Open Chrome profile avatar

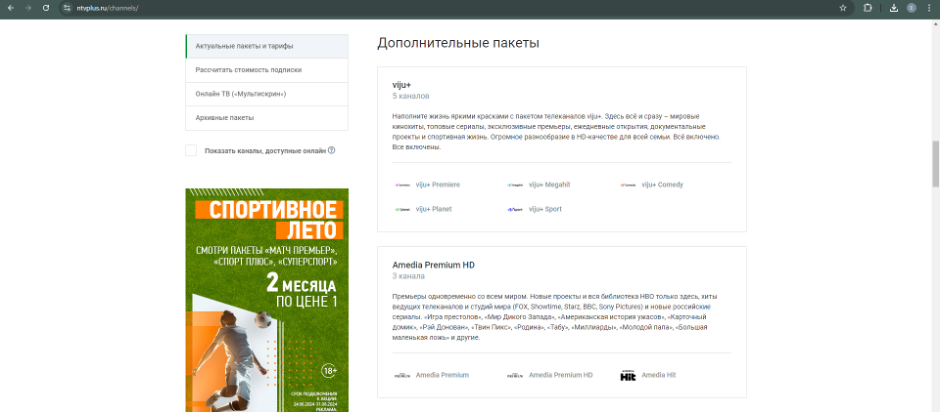[x=912, y=8]
